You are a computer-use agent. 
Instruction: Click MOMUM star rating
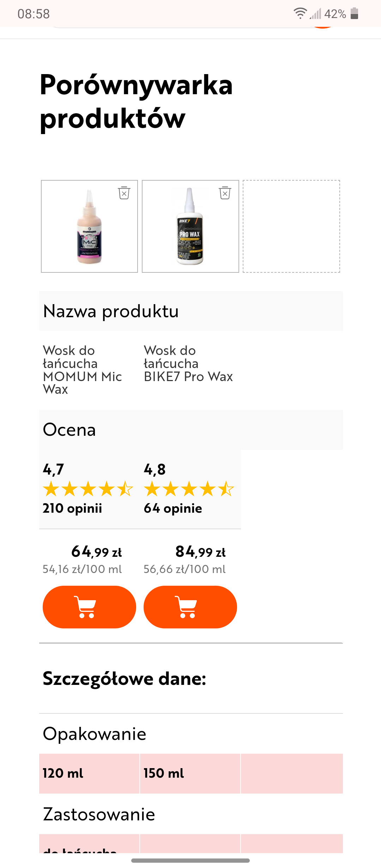[88, 489]
